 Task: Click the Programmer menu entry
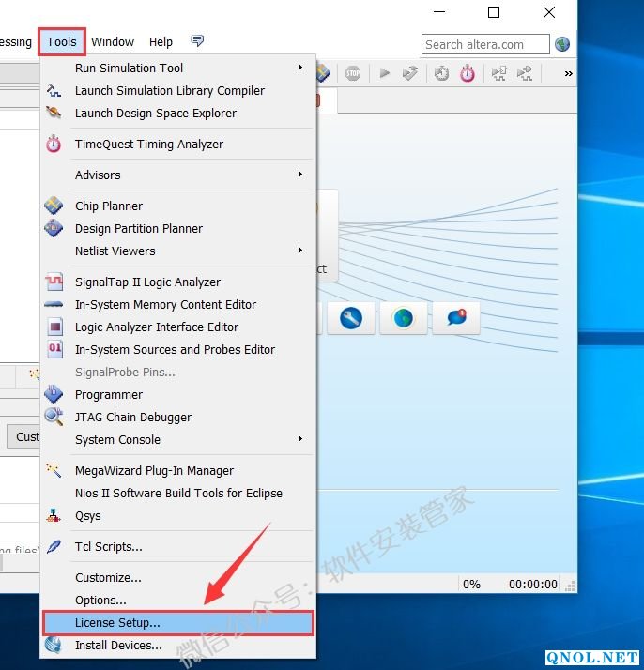(109, 395)
